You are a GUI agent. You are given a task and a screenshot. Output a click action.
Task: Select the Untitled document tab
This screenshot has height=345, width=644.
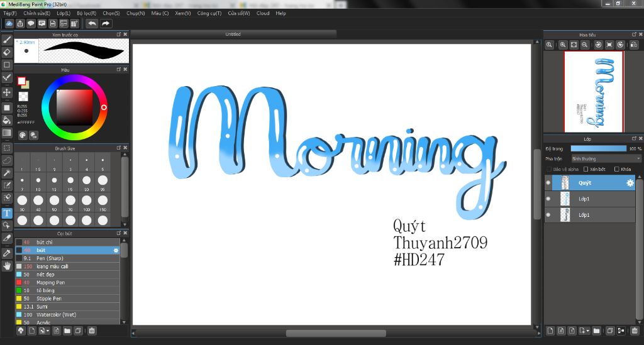tap(233, 34)
